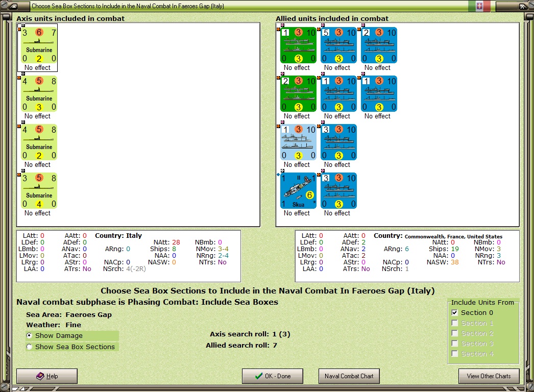Enable the Section 3 checkbox
The width and height of the screenshot is (534, 392).
pos(455,344)
